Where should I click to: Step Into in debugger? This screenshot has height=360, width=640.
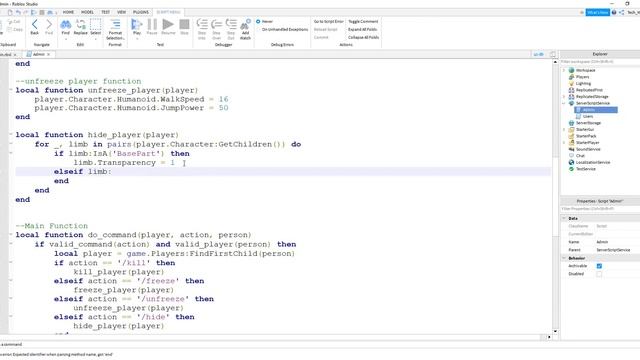coord(202,29)
